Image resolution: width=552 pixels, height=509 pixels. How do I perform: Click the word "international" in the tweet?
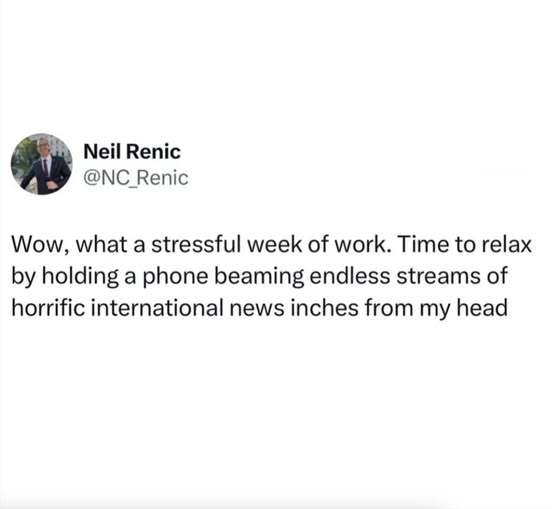point(157,308)
